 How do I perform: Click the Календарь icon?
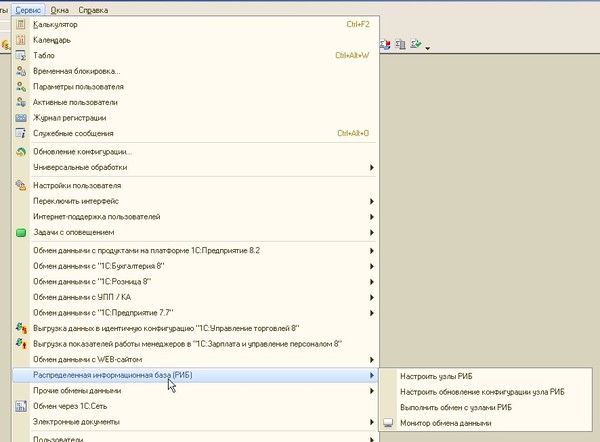click(21, 40)
